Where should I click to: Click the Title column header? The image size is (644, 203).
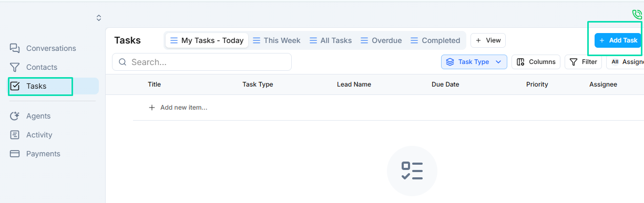(x=154, y=84)
